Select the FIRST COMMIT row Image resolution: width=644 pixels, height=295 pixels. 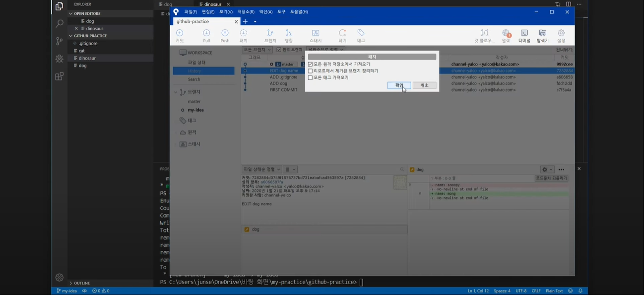pyautogui.click(x=407, y=90)
